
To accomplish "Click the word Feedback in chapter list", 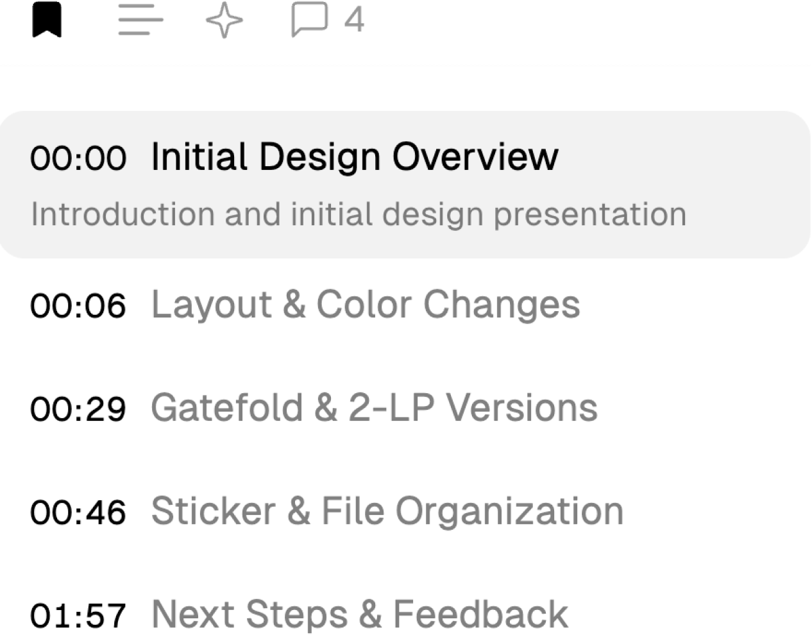I will click(x=480, y=614).
